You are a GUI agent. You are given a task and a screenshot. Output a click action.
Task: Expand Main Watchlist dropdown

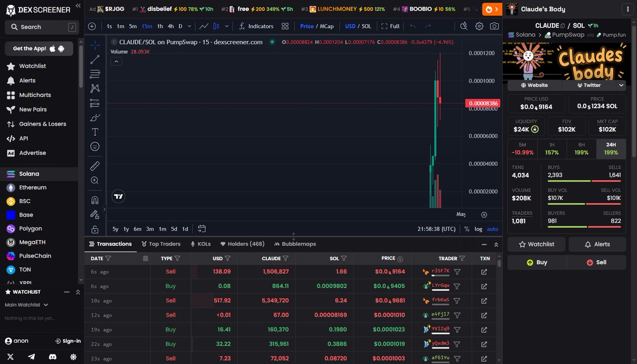click(27, 305)
